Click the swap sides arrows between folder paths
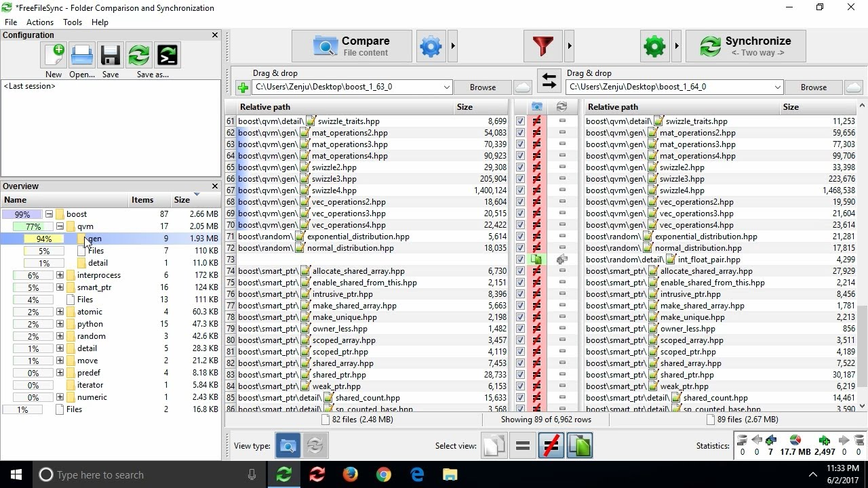The width and height of the screenshot is (868, 488). click(549, 81)
